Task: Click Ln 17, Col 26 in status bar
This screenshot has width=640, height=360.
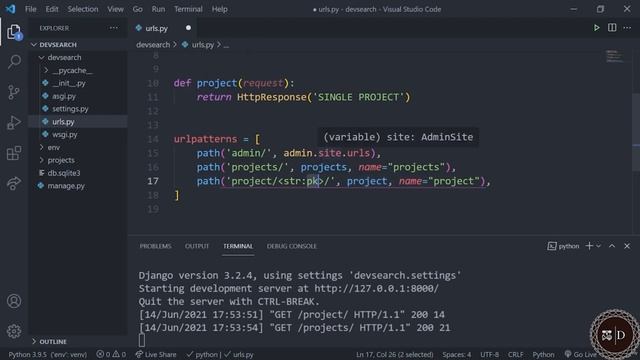Action: [394, 354]
